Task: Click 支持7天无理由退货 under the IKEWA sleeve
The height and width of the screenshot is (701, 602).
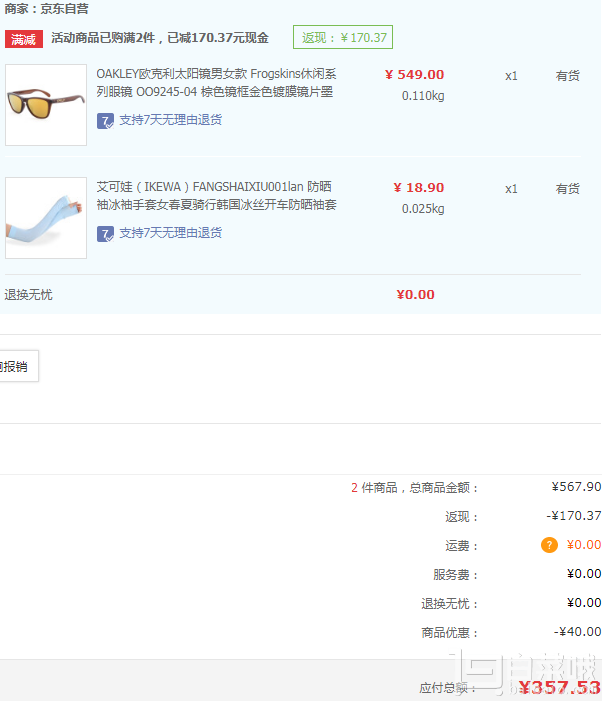Action: 171,233
